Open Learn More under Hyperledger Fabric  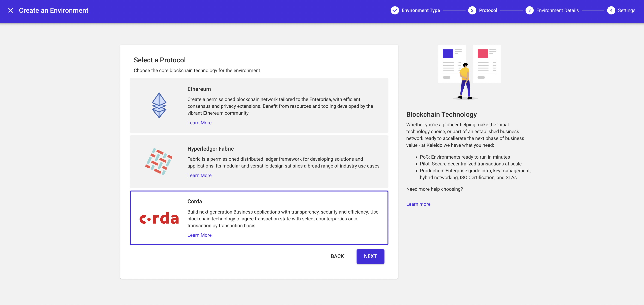[x=199, y=175]
